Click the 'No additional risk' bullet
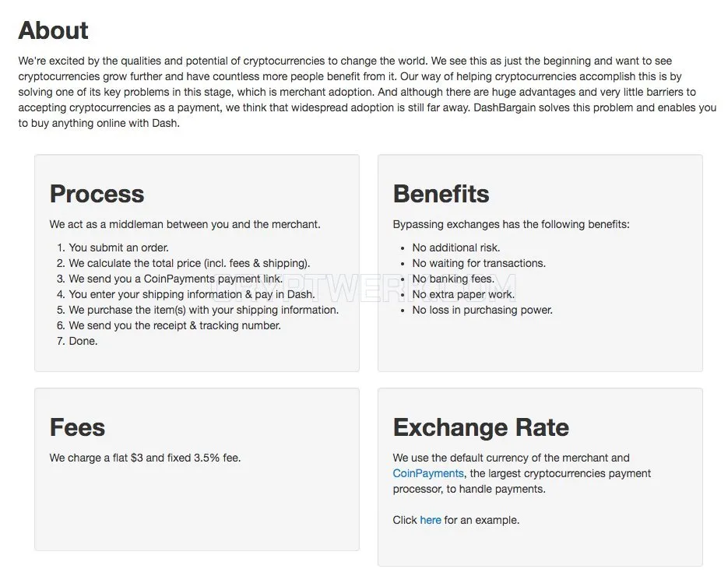Viewport: 728px width, 576px height. coord(456,248)
